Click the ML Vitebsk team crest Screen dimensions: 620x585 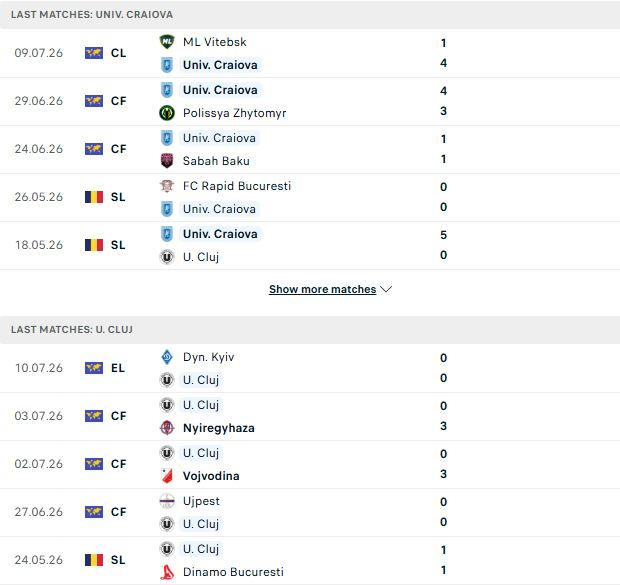click(167, 42)
